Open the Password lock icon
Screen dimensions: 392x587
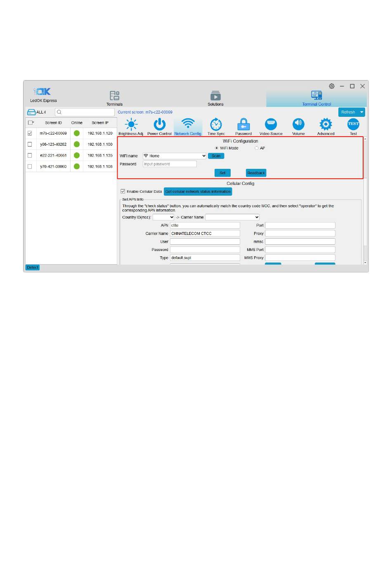click(x=243, y=124)
